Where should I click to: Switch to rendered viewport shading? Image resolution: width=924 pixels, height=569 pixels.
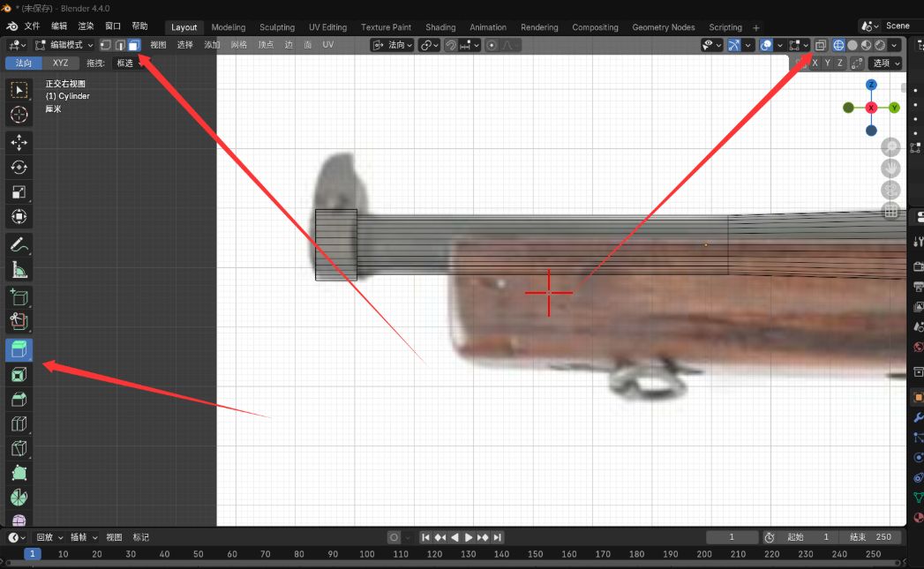880,45
